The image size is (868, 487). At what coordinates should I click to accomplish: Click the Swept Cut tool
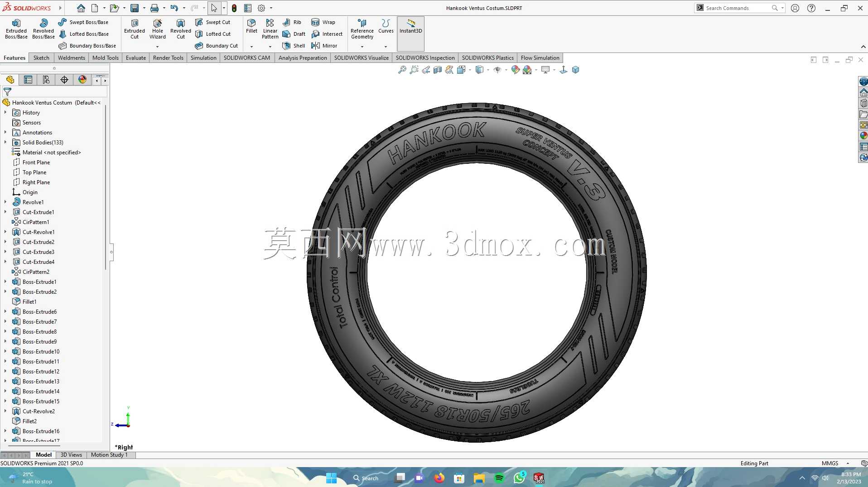tap(213, 22)
